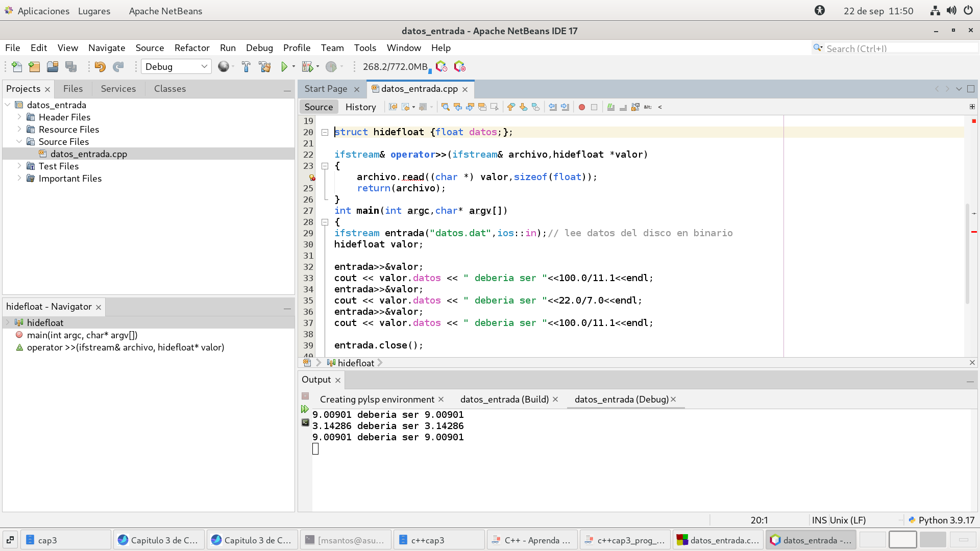Click Shift Line Right editor icon

point(565,107)
